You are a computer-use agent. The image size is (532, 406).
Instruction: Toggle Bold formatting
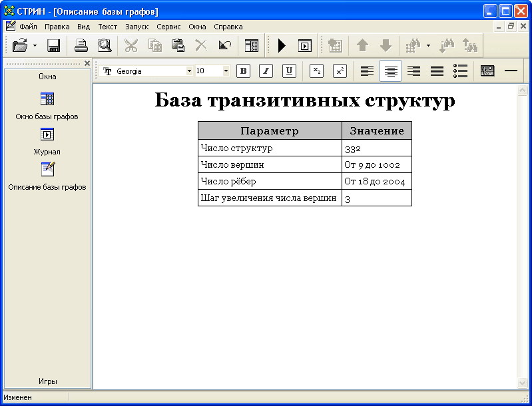(243, 71)
